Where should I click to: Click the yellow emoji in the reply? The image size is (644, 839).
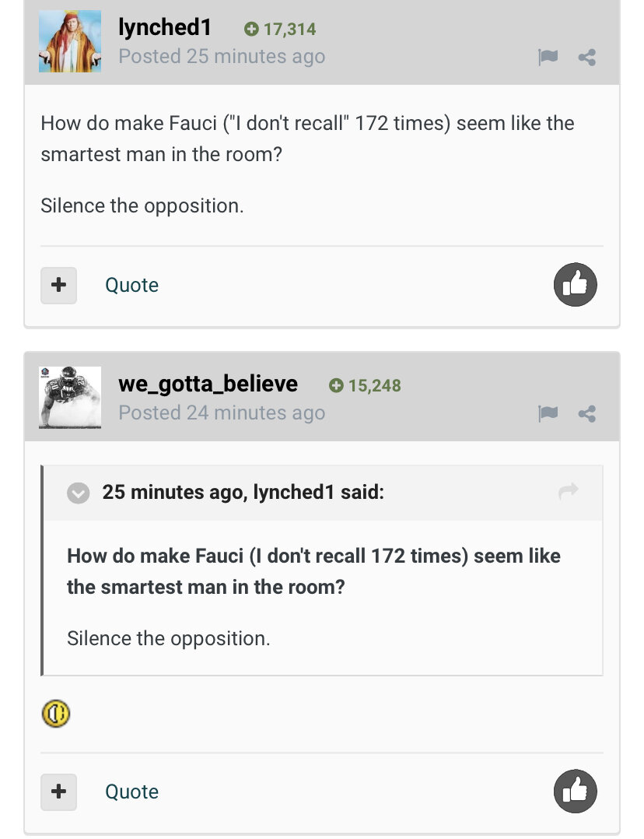coord(56,713)
